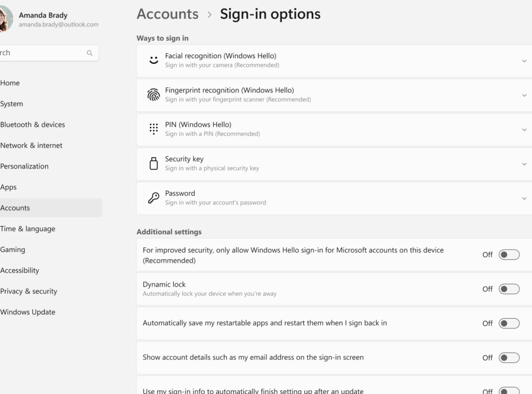Expand the PIN (Windows Hello) chevron
Viewport: 532px width, 394px height.
coord(524,129)
